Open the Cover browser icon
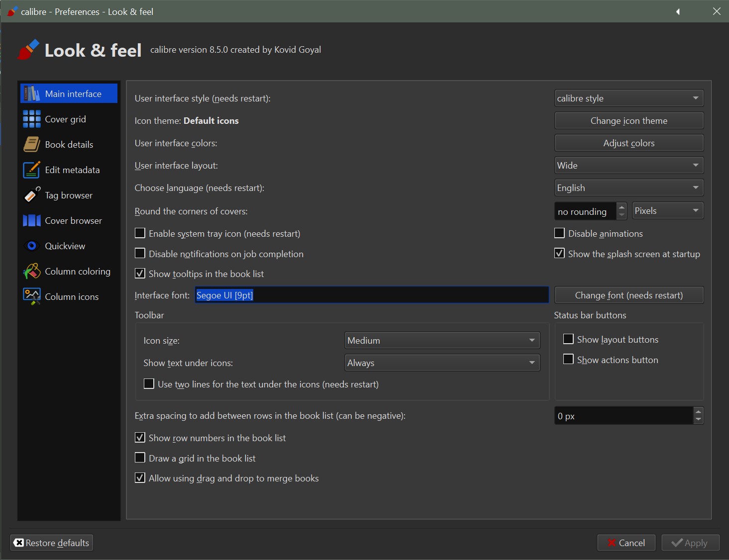 coord(32,221)
